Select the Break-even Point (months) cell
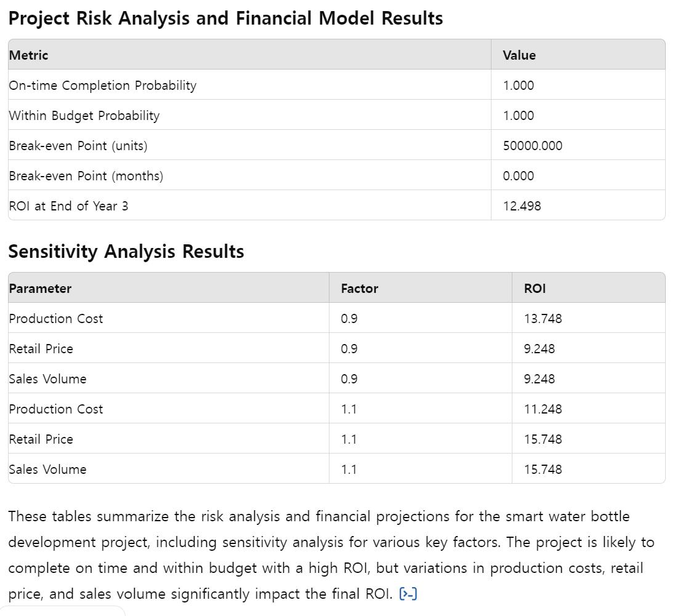The height and width of the screenshot is (616, 675). pos(86,175)
